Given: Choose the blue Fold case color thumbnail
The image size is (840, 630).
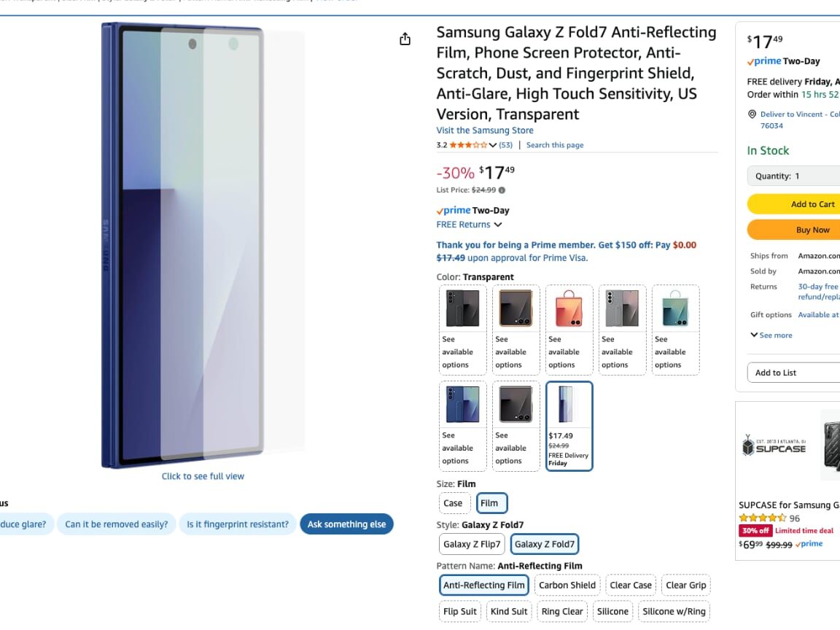Looking at the screenshot, I should click(x=462, y=405).
